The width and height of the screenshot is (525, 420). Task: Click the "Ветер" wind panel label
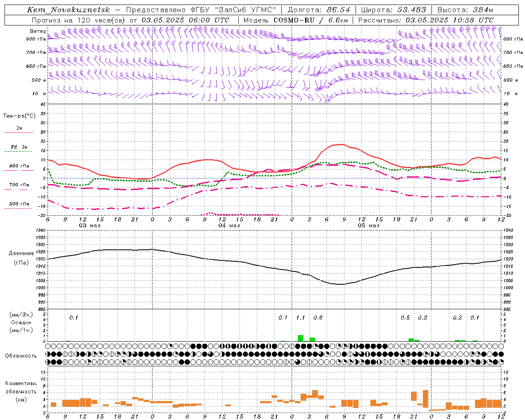click(38, 31)
